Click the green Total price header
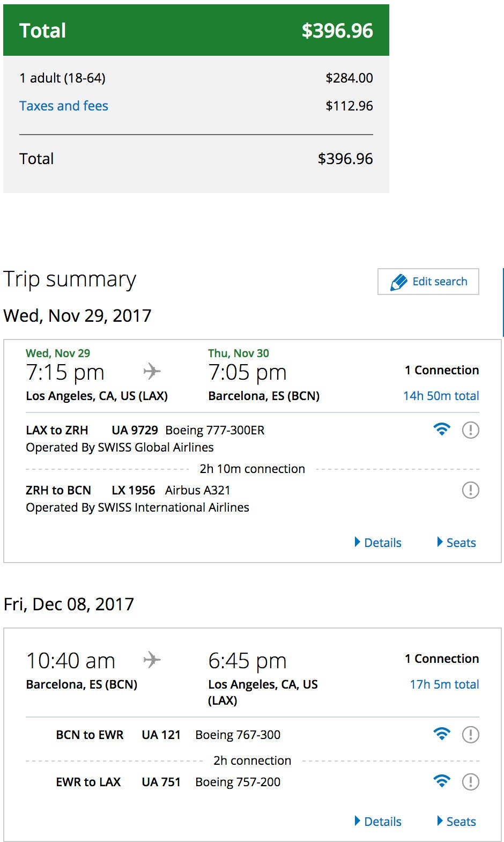This screenshot has width=504, height=842. coord(196,31)
